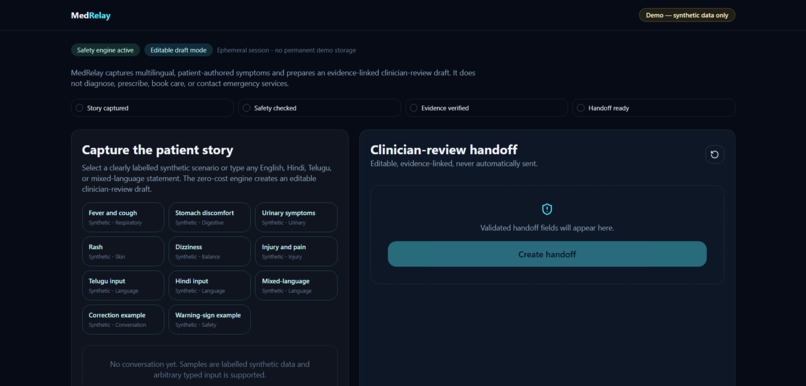Select the Fever and cough scenario
The image size is (806, 386).
click(123, 217)
